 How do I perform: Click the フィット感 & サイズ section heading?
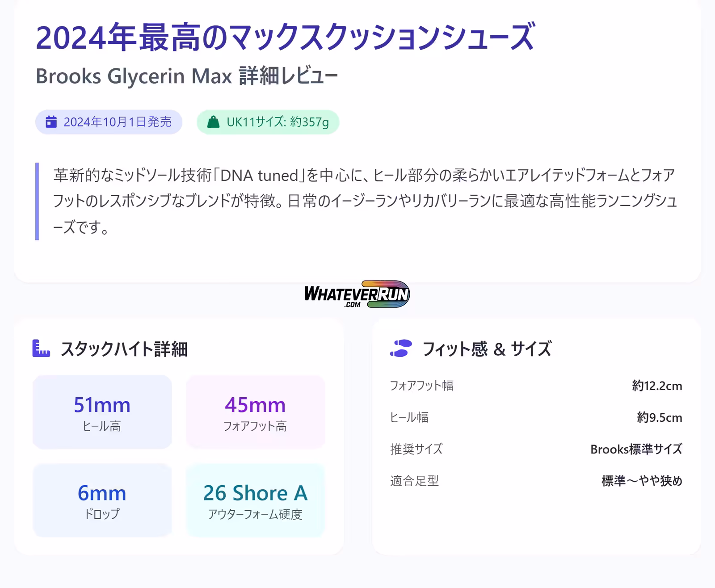point(487,349)
